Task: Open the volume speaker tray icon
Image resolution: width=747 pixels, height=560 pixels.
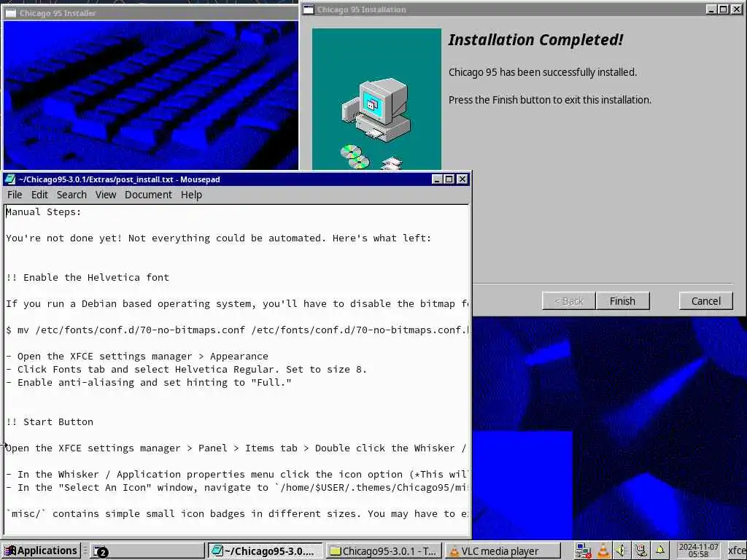Action: [x=622, y=551]
